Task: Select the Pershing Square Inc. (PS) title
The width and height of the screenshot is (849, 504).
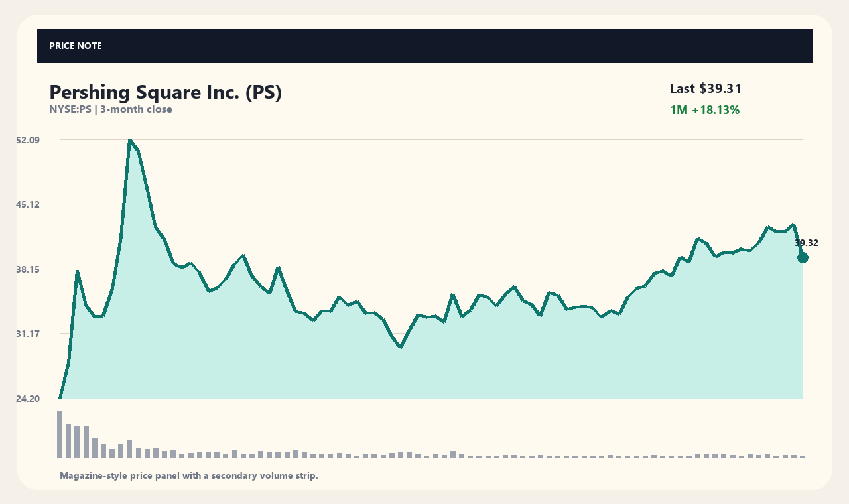Action: pos(166,92)
